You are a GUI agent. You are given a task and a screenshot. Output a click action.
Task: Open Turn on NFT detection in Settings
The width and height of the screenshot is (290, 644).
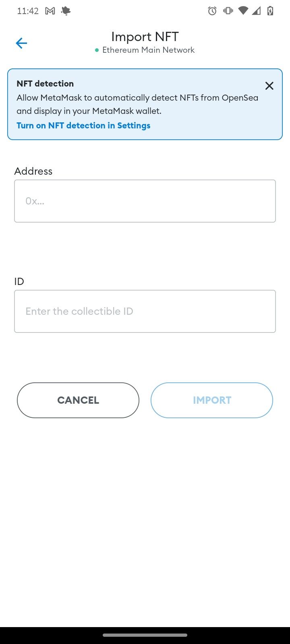point(83,126)
